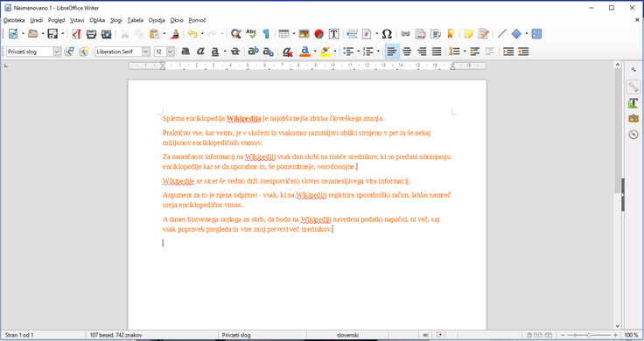This screenshot has height=341, width=644.
Task: Insert a page break
Action: point(352,33)
